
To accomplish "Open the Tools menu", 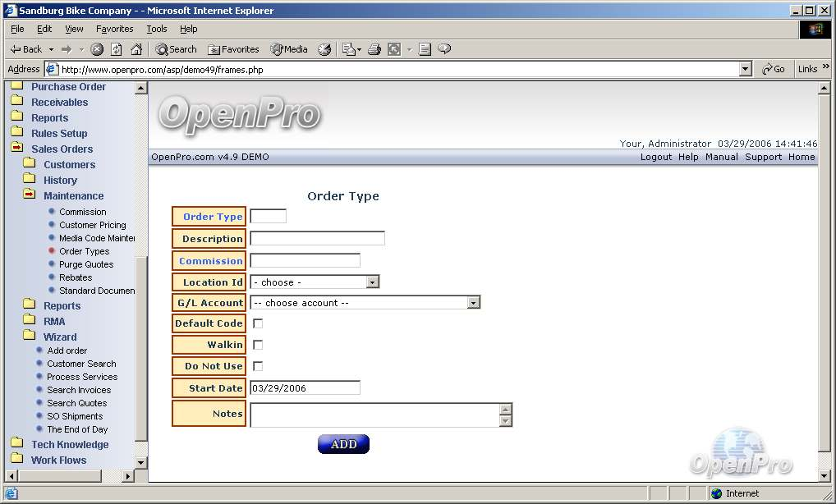I will [156, 29].
